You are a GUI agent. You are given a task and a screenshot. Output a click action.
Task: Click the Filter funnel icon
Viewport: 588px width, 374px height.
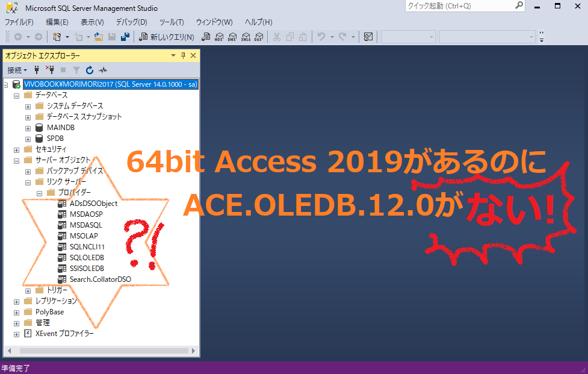76,70
